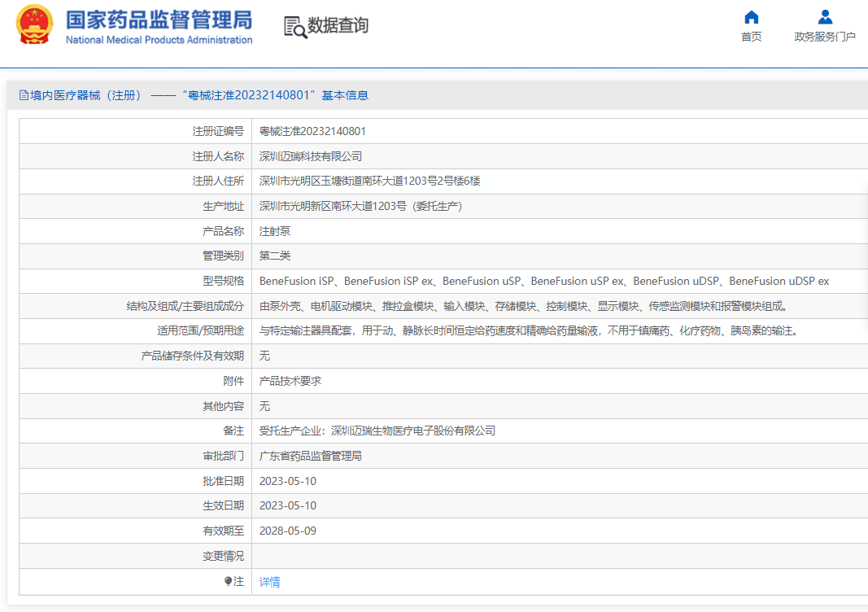The height and width of the screenshot is (612, 868).
Task: Click the 备注 label
Action: point(233,431)
